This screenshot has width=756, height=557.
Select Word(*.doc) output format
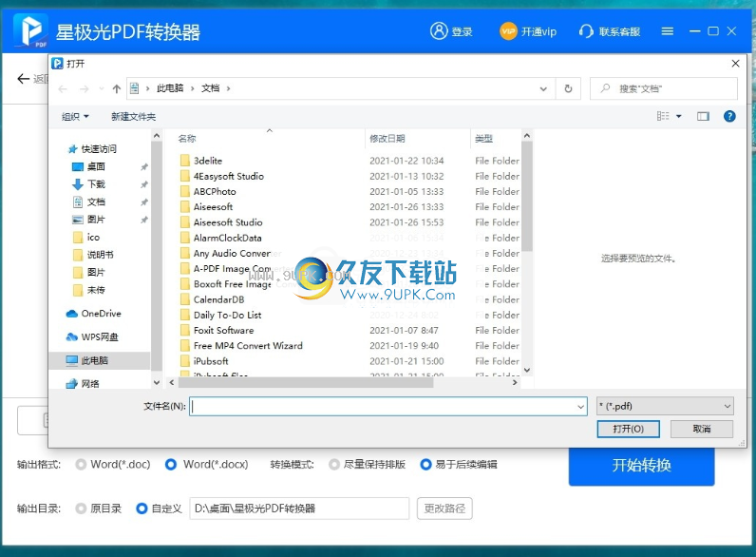pos(81,465)
